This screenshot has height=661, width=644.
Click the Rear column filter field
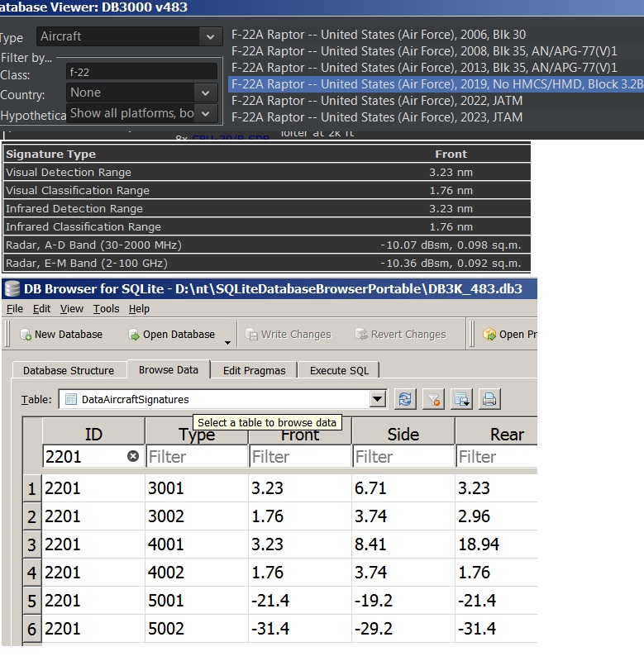[x=497, y=457]
